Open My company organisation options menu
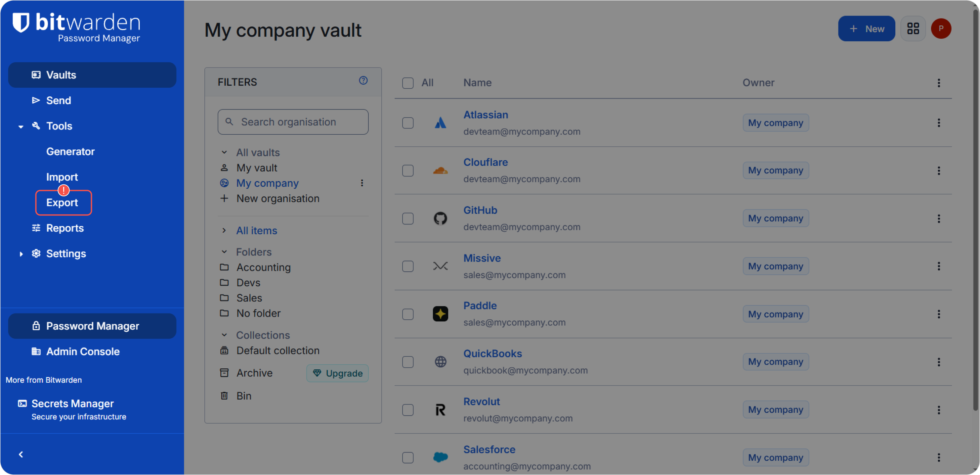Screen dimensions: 980x475 [362, 183]
